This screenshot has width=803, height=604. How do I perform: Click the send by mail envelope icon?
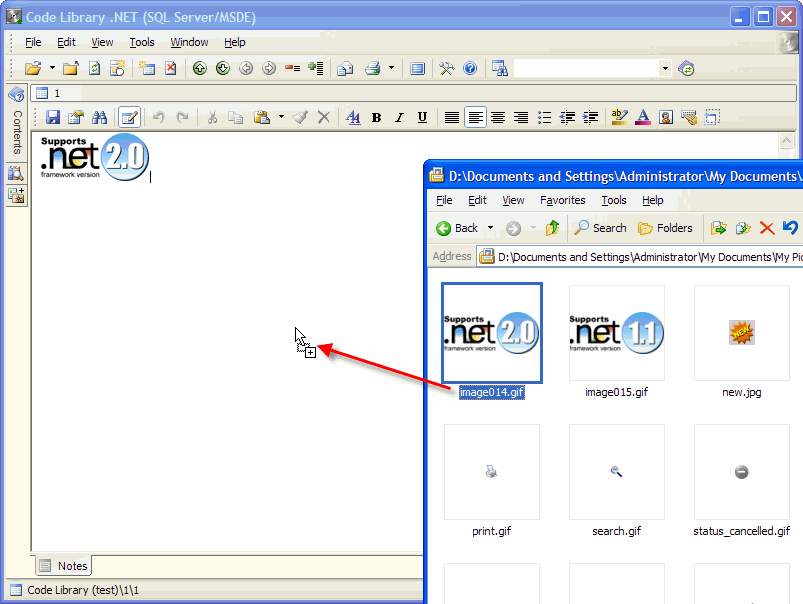(345, 68)
